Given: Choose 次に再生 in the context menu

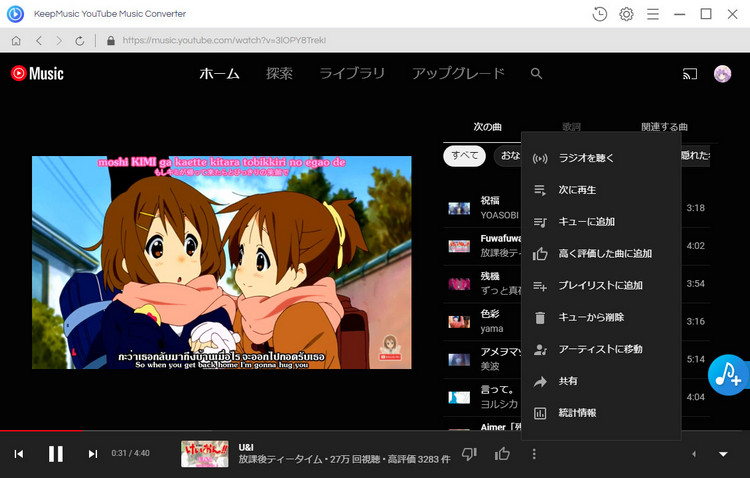Looking at the screenshot, I should click(601, 190).
